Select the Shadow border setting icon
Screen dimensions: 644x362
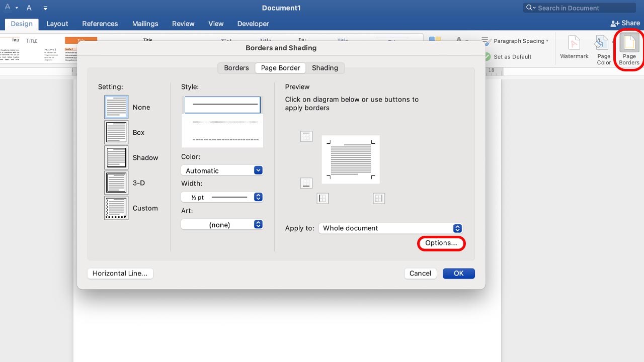tap(116, 157)
